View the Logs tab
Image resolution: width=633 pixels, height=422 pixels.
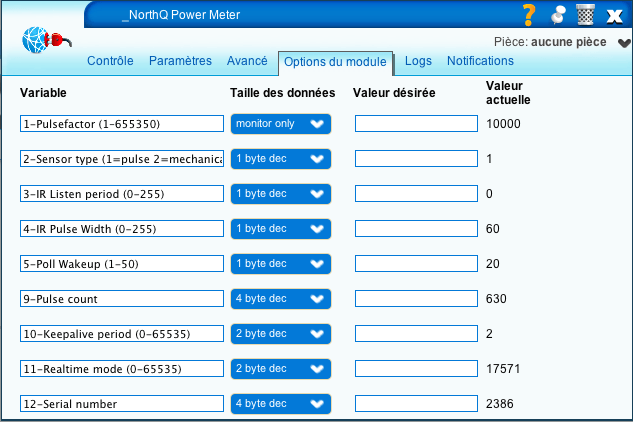(x=418, y=61)
